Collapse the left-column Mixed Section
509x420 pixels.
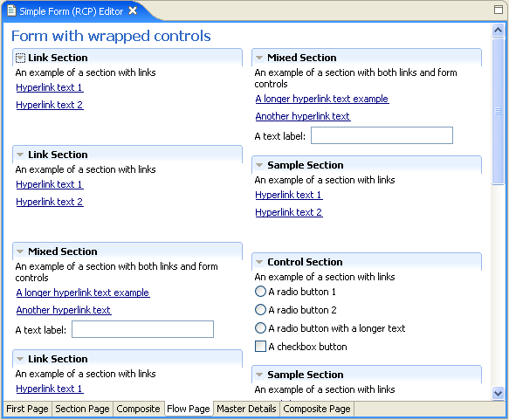click(20, 251)
